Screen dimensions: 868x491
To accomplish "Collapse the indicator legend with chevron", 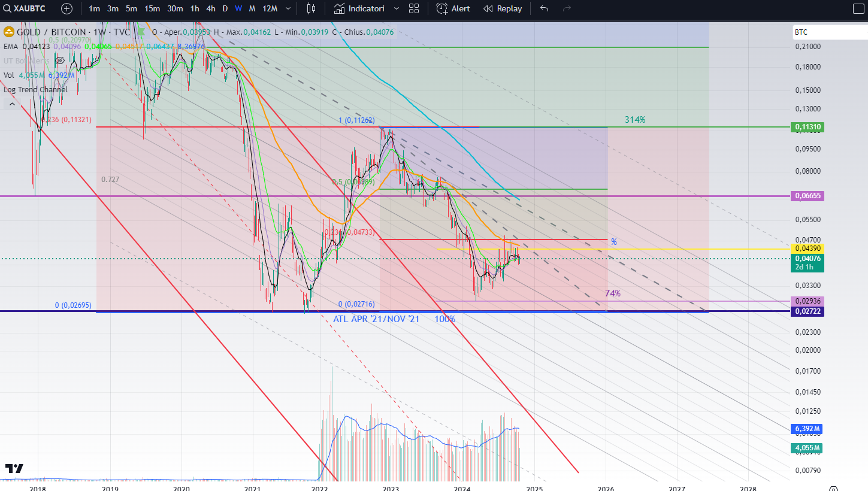I will pos(11,104).
